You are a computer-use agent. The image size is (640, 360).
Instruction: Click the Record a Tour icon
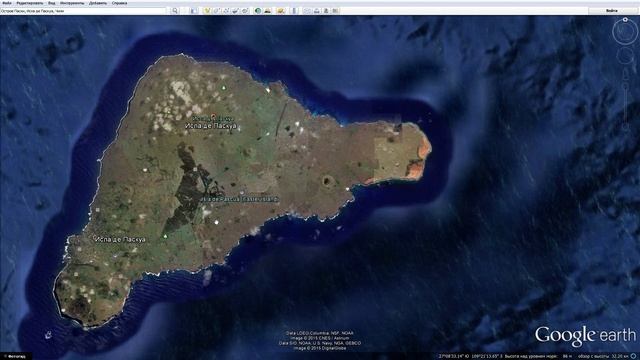tap(245, 11)
